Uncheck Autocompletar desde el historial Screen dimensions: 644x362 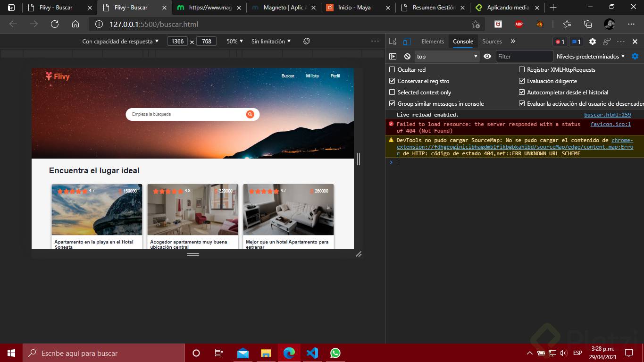(x=522, y=92)
